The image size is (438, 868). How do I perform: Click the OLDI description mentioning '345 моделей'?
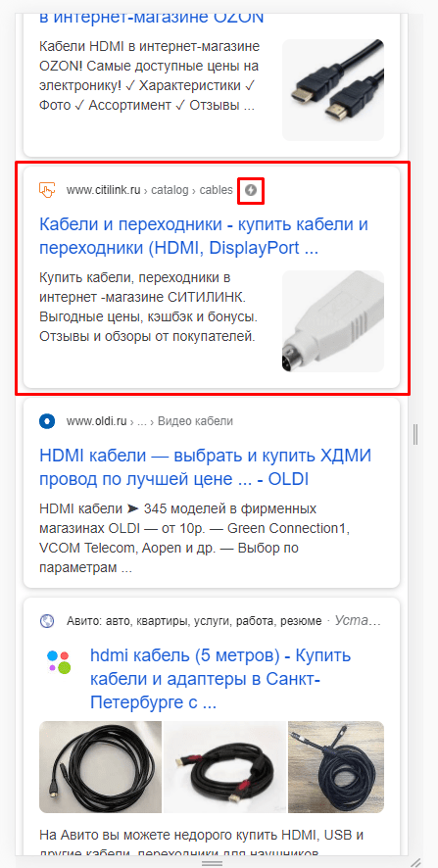coord(195,538)
